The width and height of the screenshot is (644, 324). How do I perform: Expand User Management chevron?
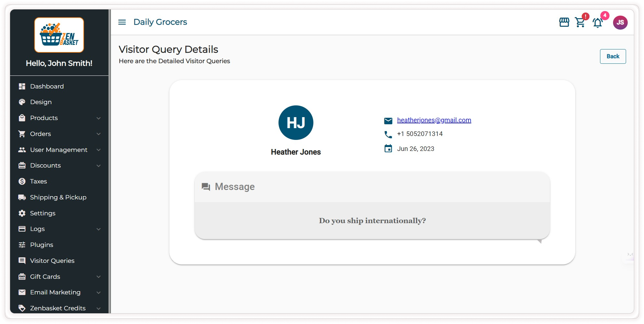tap(98, 150)
